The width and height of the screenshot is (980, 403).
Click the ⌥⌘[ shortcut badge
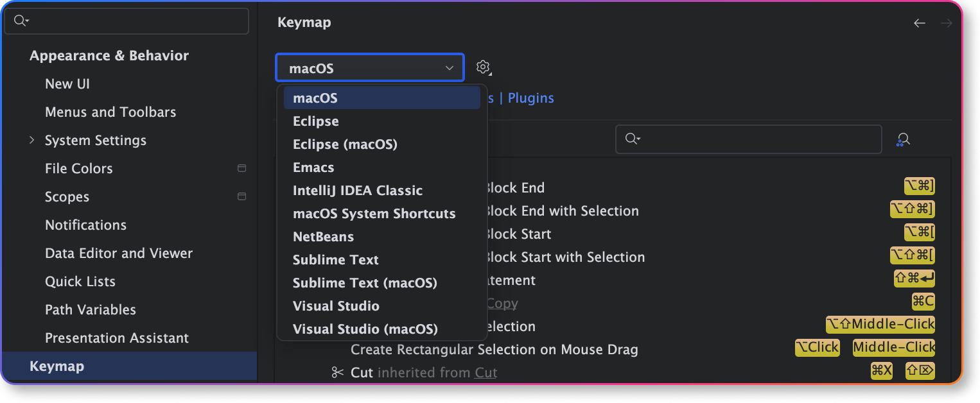click(x=920, y=232)
